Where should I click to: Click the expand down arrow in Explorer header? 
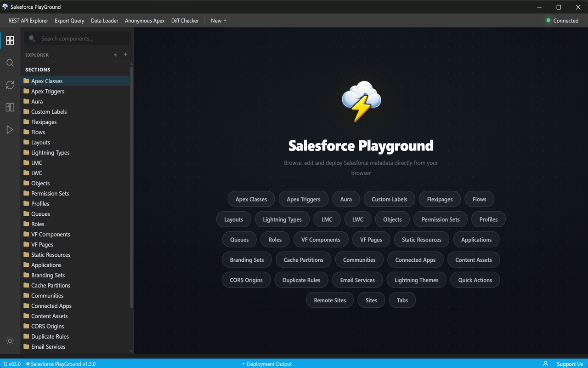pyautogui.click(x=125, y=55)
